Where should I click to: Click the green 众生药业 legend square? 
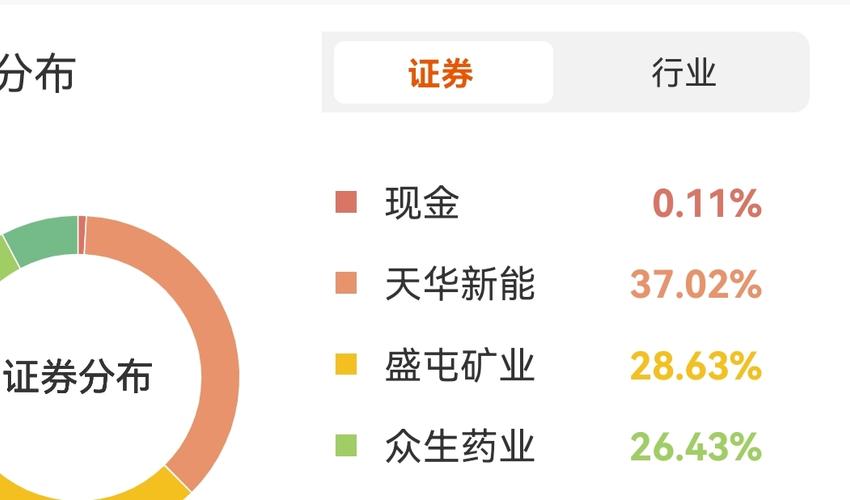[346, 446]
